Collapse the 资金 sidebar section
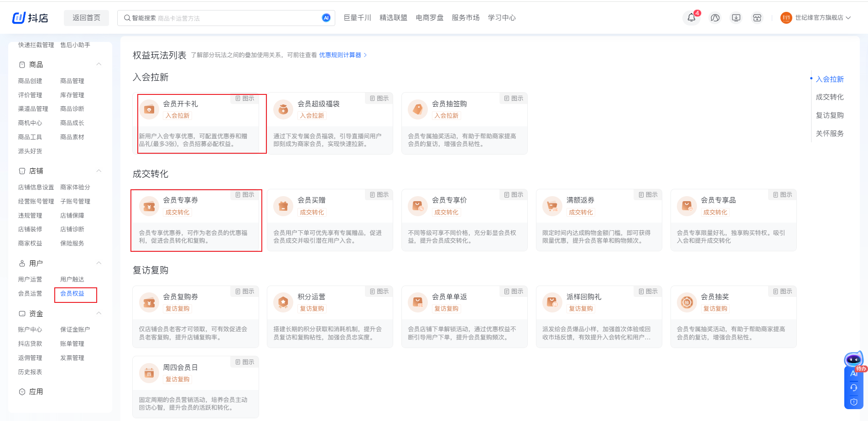 click(x=99, y=313)
